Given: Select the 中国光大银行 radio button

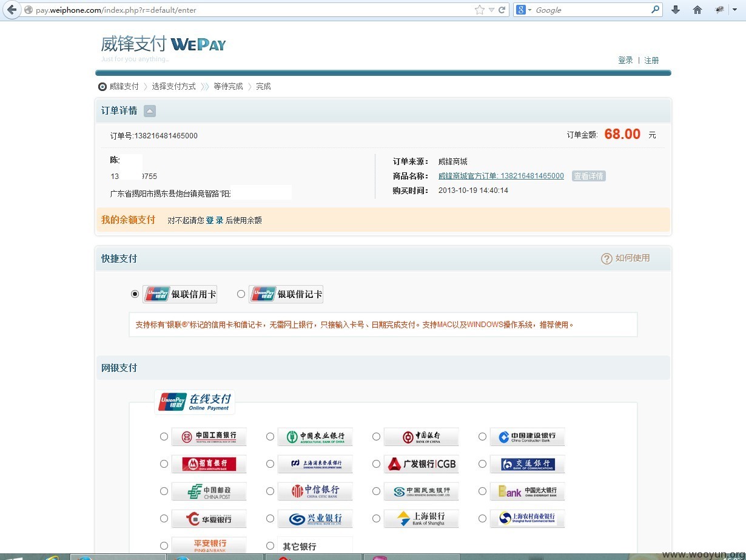Looking at the screenshot, I should pyautogui.click(x=482, y=491).
